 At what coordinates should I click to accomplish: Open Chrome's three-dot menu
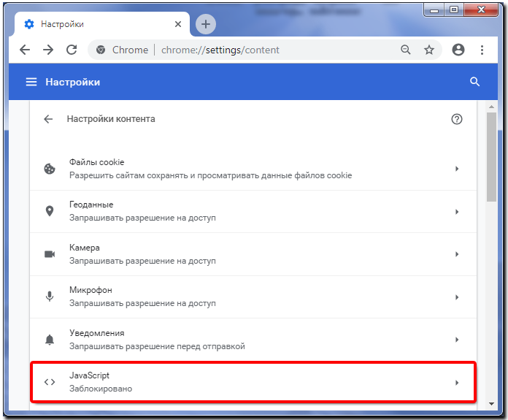[482, 50]
